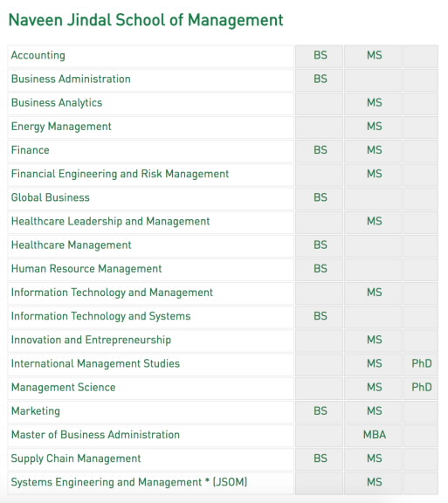Click Financial Engineering and Risk Management
Viewport: 448px width, 503px height.
click(120, 174)
